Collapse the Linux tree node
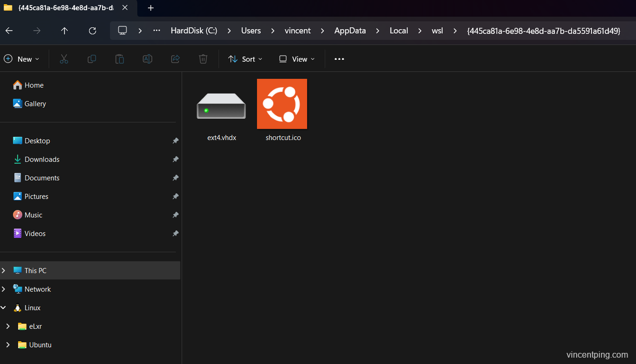This screenshot has height=364, width=636. 4,308
